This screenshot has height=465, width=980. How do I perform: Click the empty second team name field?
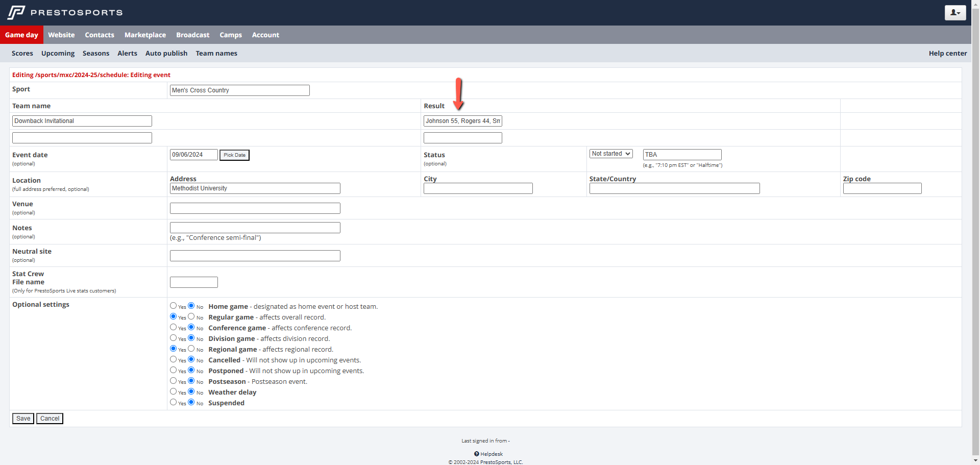pyautogui.click(x=82, y=138)
